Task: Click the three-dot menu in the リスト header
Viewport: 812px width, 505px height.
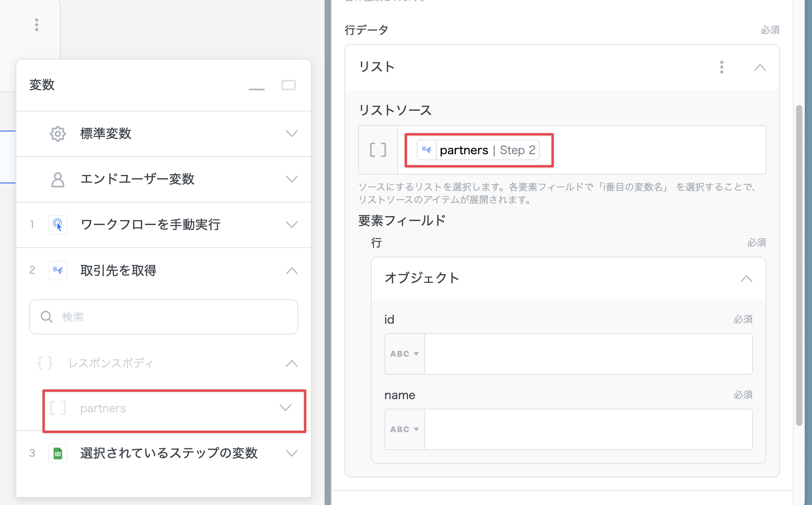Action: [721, 67]
